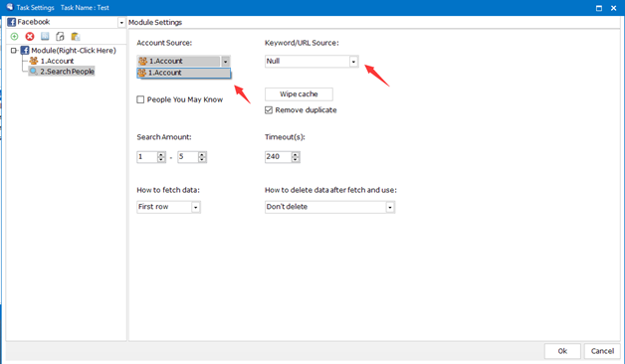625x364 pixels.
Task: Click the Account Source label
Action: (164, 43)
